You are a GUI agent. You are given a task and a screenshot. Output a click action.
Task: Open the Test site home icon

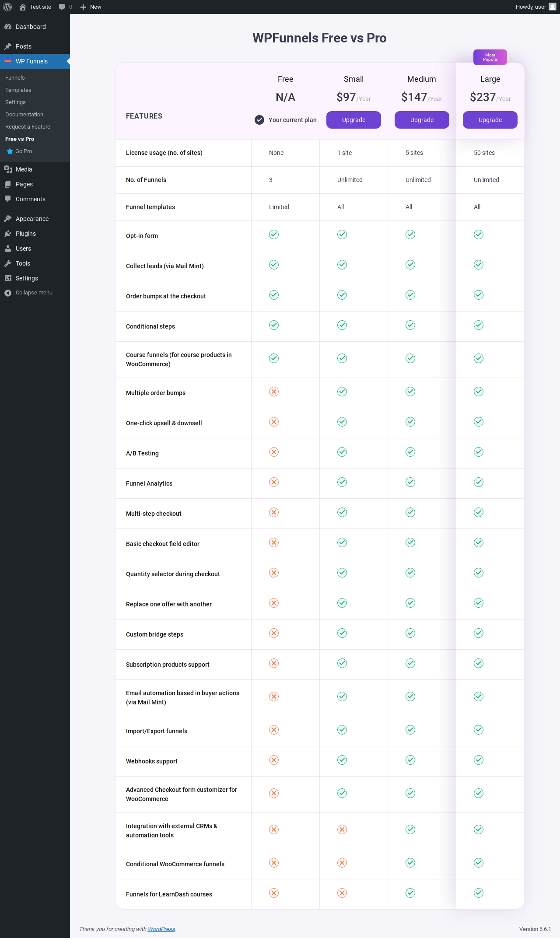pos(23,7)
